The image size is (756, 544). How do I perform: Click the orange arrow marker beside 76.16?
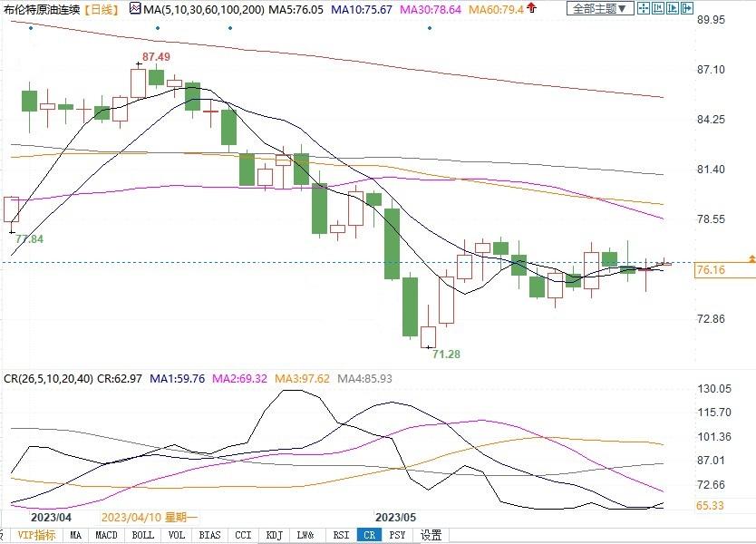tap(751, 259)
